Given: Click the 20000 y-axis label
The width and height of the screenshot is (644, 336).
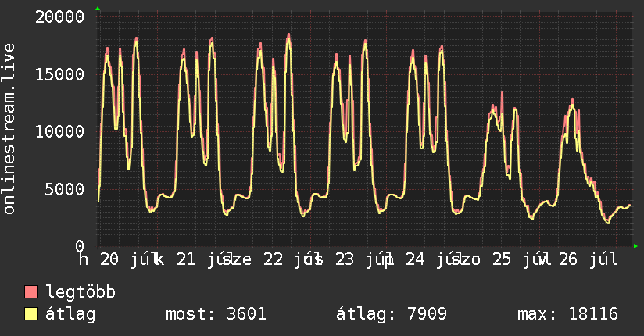Looking at the screenshot, I should [x=59, y=17].
